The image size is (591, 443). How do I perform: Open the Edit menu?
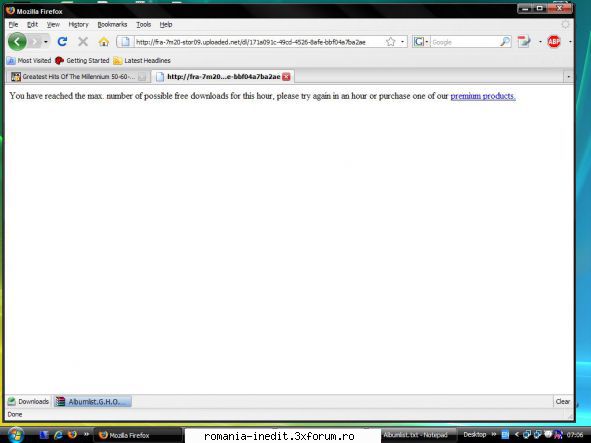[32, 25]
